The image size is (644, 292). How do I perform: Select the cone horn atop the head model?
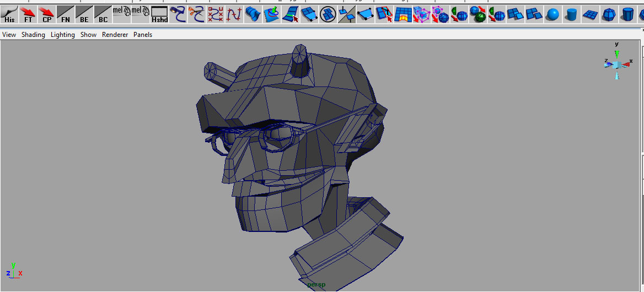pos(300,60)
